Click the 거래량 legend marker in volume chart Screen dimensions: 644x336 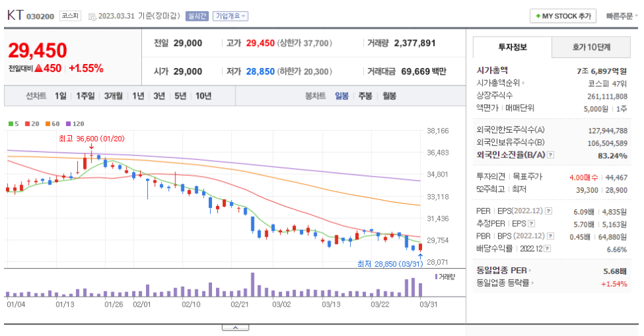pyautogui.click(x=436, y=277)
